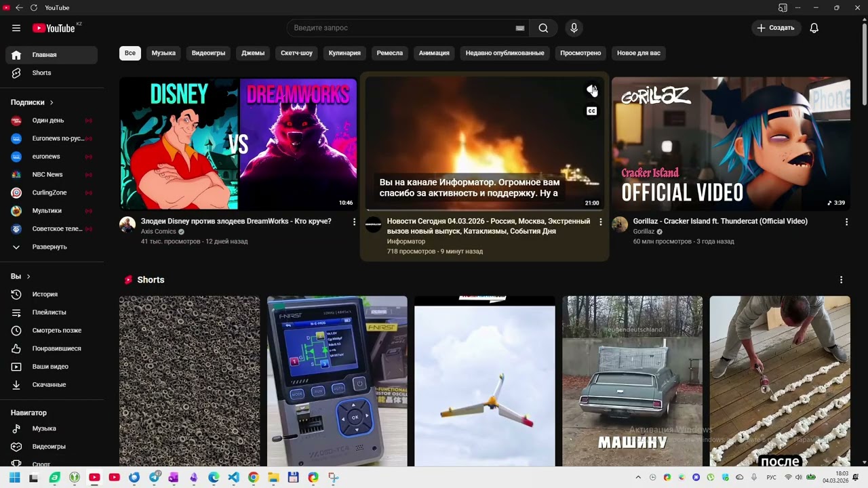868x488 pixels.
Task: Open more options for Новости Сегодня video
Action: pos(600,222)
